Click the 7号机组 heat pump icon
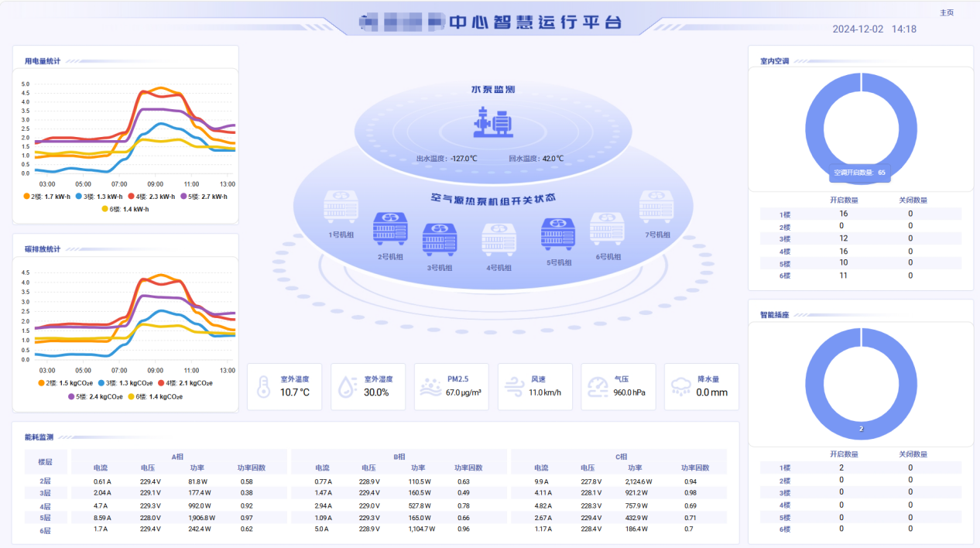 tap(656, 207)
